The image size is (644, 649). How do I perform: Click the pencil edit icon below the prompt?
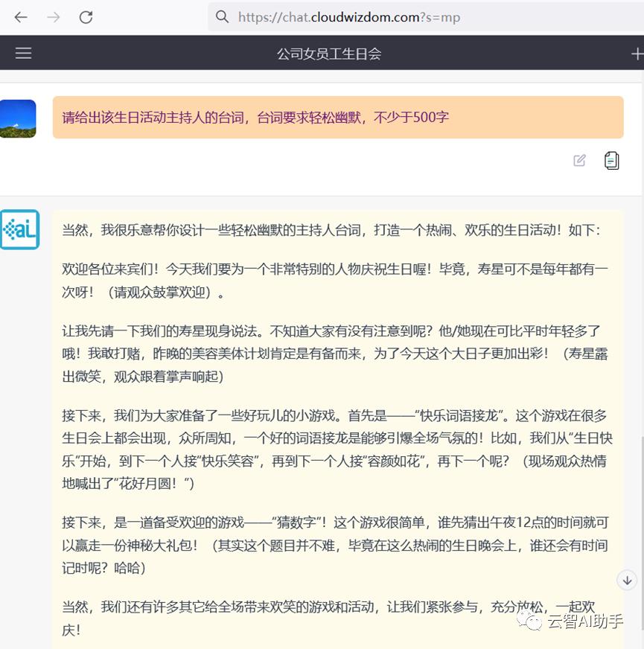580,160
